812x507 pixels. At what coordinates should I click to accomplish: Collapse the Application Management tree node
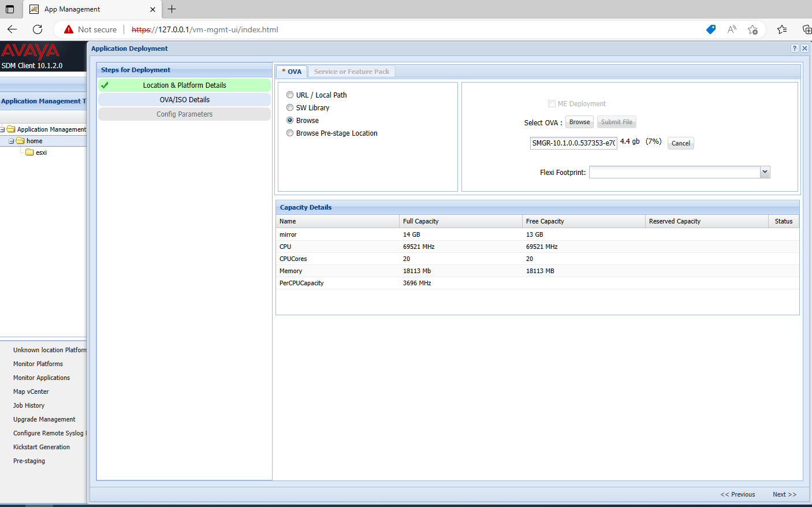point(2,129)
